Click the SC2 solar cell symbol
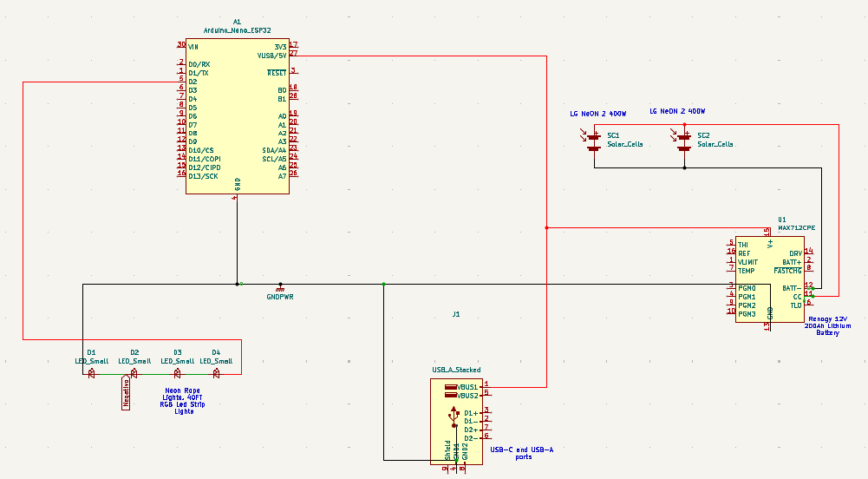The width and height of the screenshot is (868, 479). [x=684, y=141]
